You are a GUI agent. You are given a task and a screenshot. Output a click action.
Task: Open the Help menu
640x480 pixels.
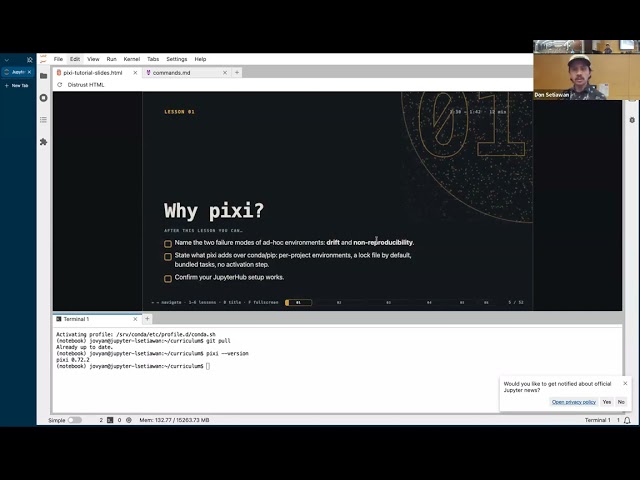tap(200, 59)
